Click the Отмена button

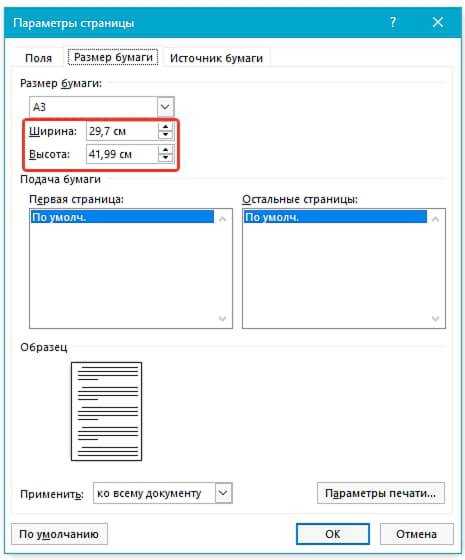point(416,534)
